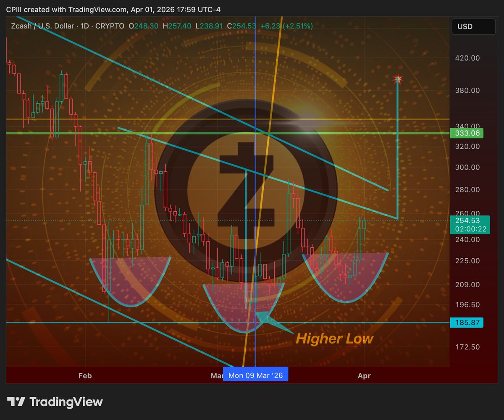504x420 pixels.
Task: Click the Apr label on time axis
Action: tap(364, 375)
